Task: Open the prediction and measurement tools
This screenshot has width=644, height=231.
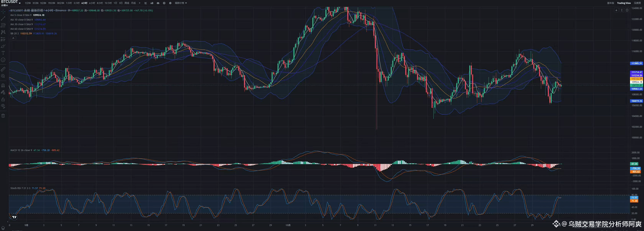Action: click(x=3, y=39)
